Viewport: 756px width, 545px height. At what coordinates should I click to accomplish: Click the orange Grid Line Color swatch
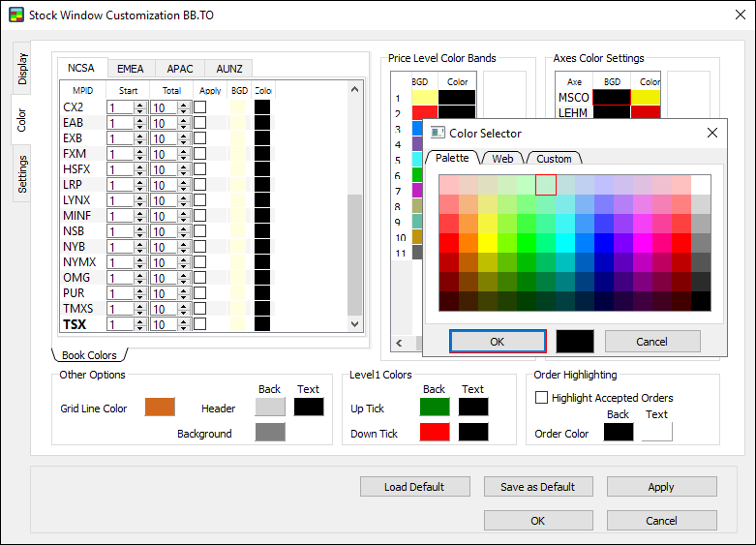(x=160, y=408)
